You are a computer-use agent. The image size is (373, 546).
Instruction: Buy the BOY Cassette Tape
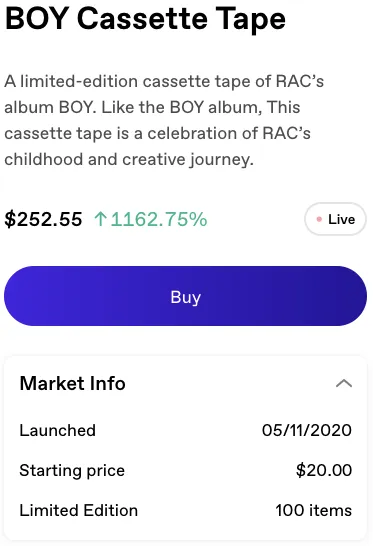pyautogui.click(x=185, y=296)
